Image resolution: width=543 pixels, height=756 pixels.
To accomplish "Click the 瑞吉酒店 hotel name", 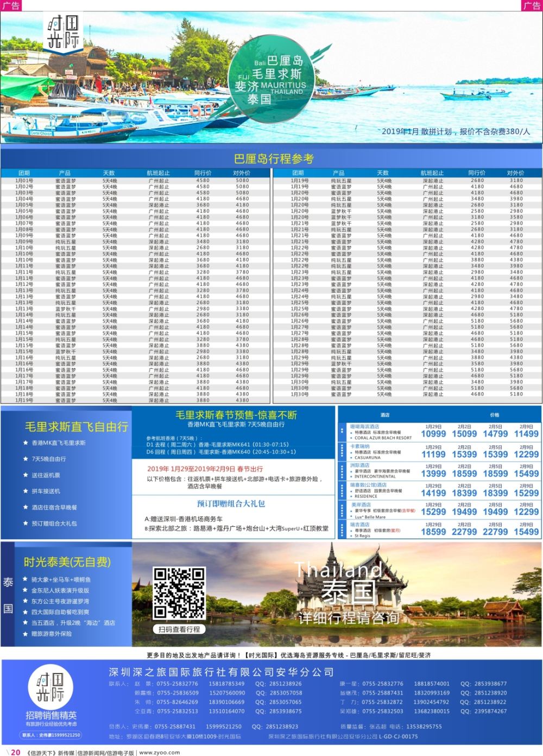I will [x=360, y=525].
